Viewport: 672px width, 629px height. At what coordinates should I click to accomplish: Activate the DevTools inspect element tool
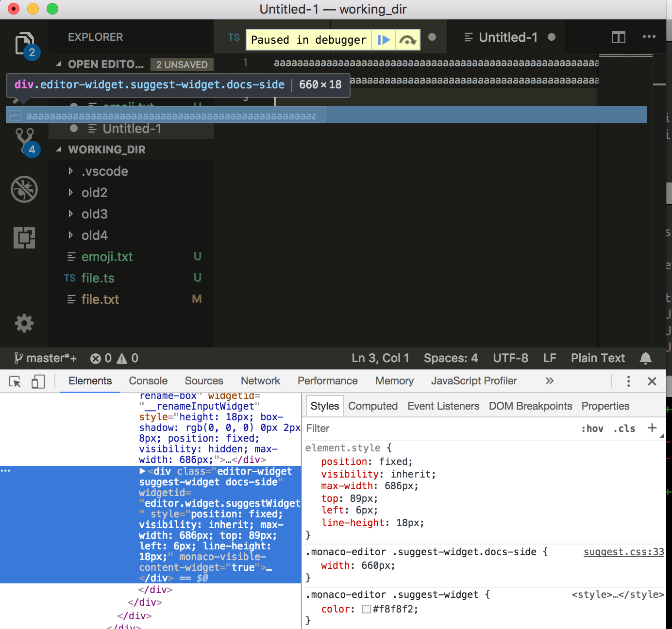(x=15, y=382)
